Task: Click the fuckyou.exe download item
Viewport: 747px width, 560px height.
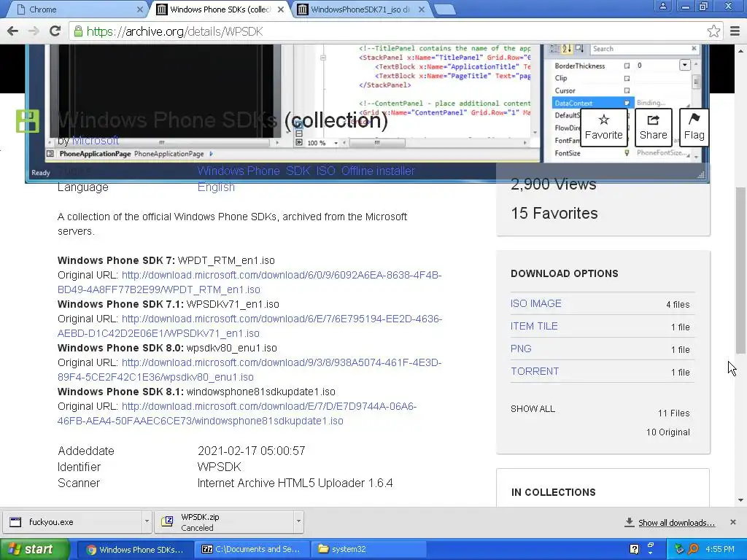Action: point(72,522)
